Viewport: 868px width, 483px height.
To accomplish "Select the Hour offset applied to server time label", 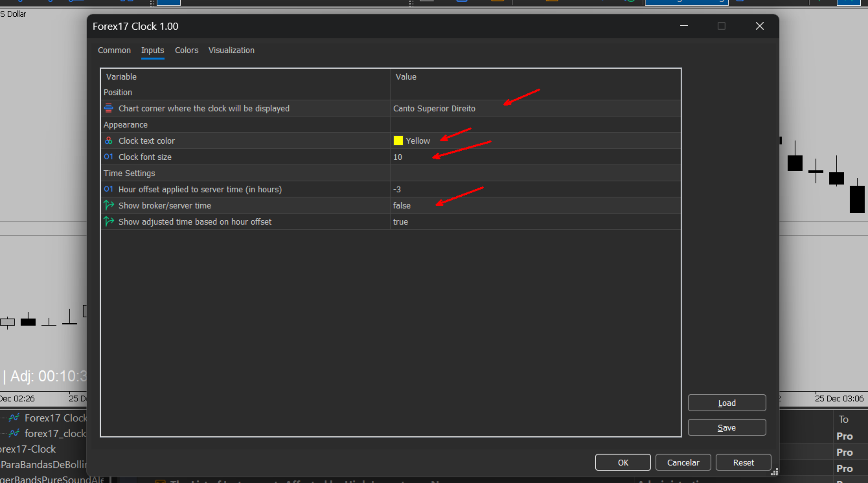I will (200, 189).
